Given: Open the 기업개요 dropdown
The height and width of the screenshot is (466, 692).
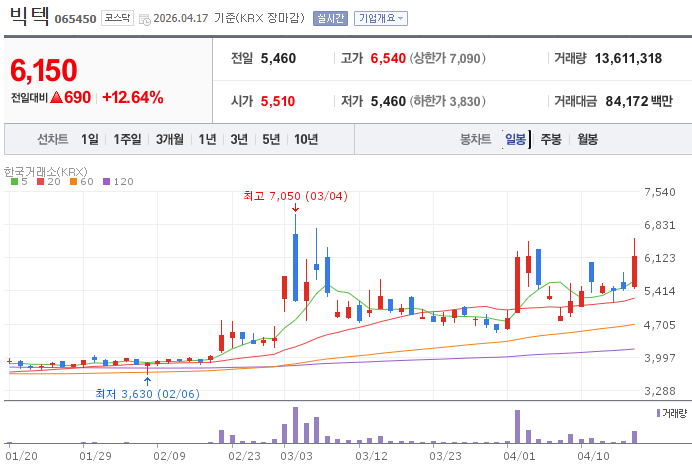Looking at the screenshot, I should coord(380,18).
